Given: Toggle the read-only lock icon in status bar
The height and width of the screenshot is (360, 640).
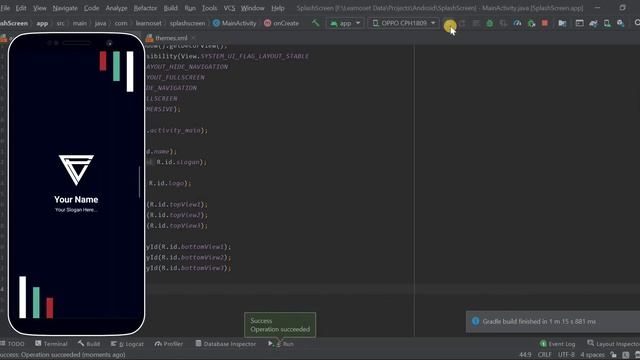Looking at the screenshot, I should point(613,355).
